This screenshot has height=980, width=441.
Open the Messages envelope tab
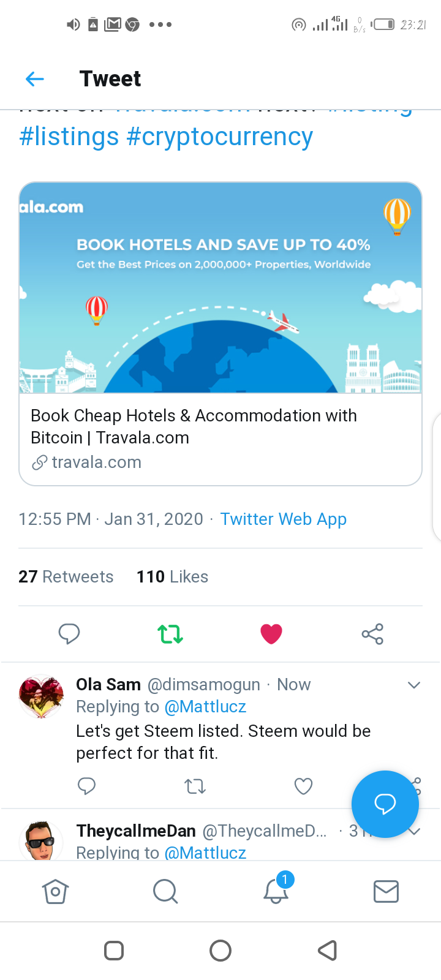386,891
